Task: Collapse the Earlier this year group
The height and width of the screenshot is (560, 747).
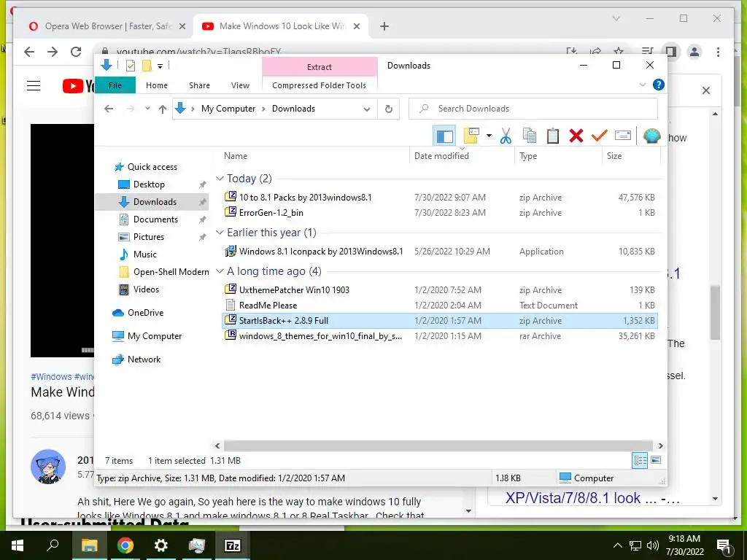Action: click(x=220, y=233)
